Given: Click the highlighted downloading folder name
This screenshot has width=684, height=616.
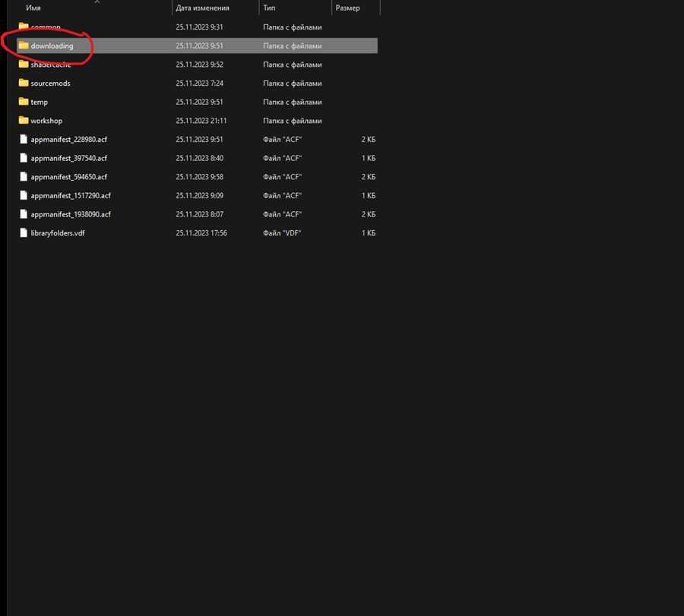Looking at the screenshot, I should [52, 46].
